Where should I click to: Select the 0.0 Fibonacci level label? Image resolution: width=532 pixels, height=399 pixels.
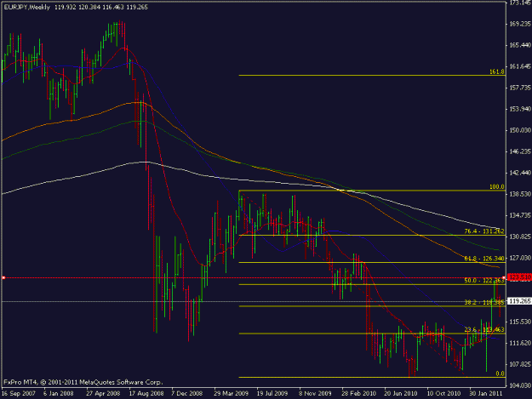500,373
